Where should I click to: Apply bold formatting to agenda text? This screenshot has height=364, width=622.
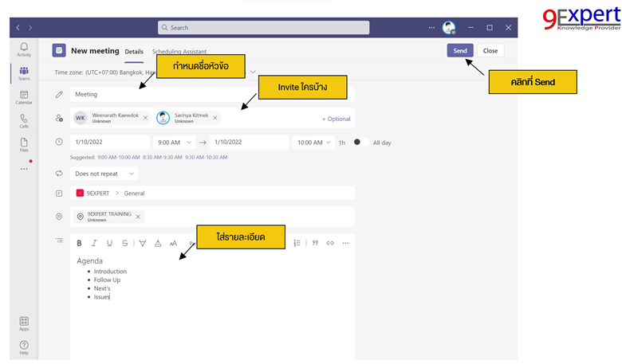tap(79, 243)
